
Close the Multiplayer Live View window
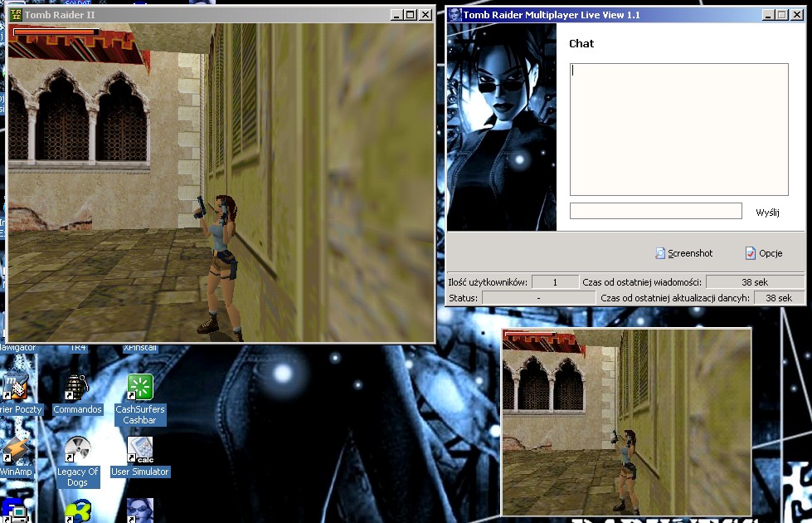[798, 14]
